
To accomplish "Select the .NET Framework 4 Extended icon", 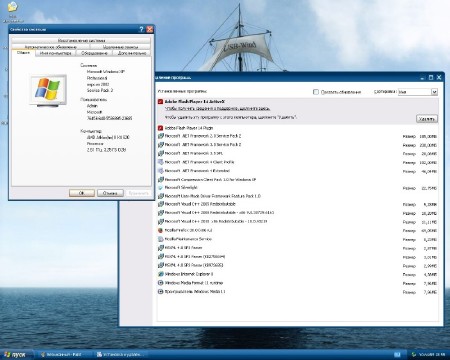I will point(160,171).
